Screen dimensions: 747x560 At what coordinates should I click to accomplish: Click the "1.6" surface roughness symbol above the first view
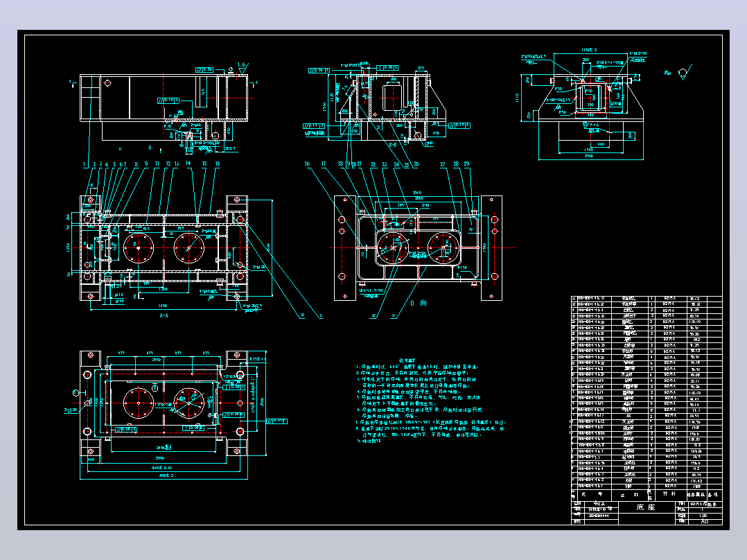[243, 67]
